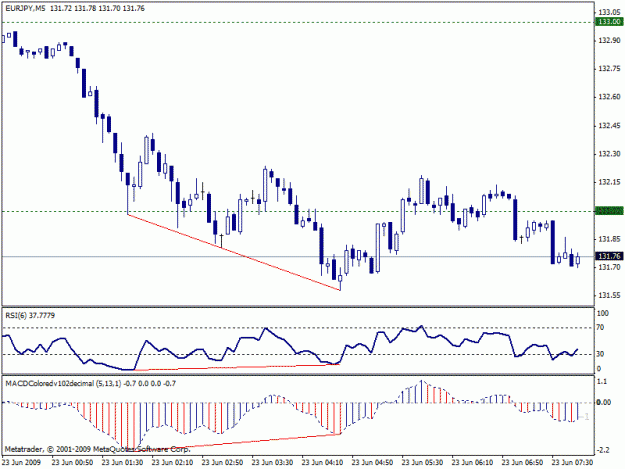Click the 132.45 price axis label
Viewport: 625px width, 469px height.
click(x=609, y=126)
